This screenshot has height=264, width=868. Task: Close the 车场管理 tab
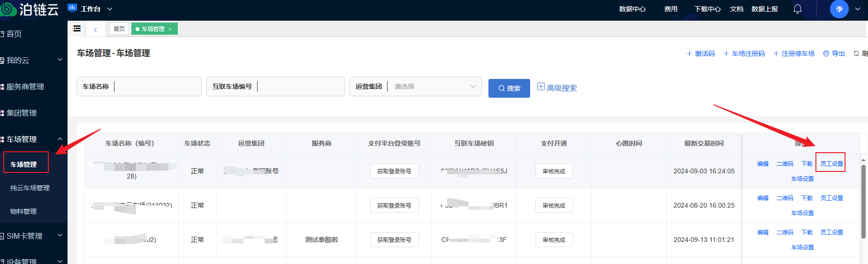coord(170,29)
